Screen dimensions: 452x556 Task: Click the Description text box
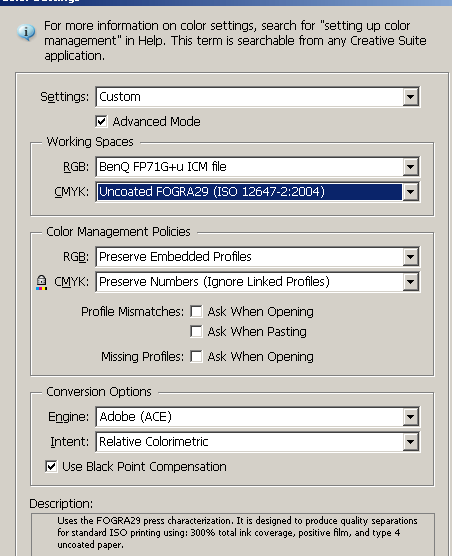click(x=233, y=535)
